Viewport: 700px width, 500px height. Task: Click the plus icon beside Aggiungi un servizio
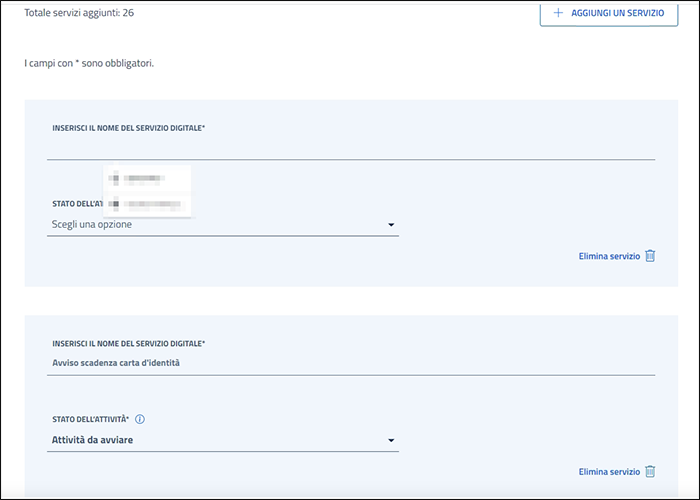click(x=558, y=12)
